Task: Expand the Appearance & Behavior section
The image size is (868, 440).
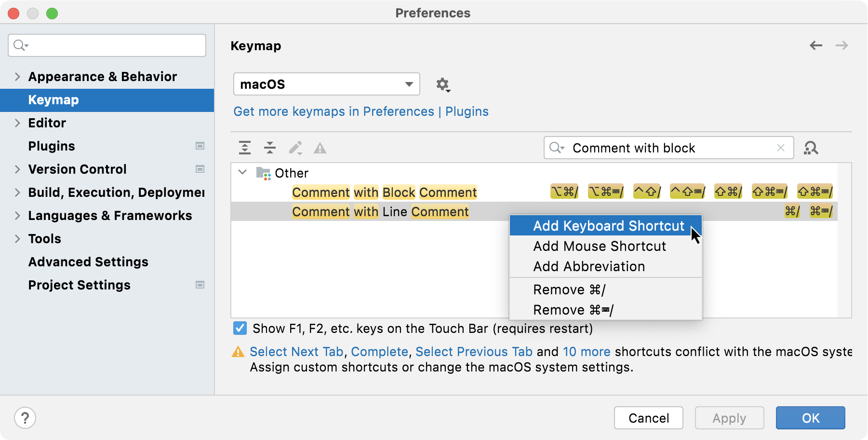Action: pyautogui.click(x=17, y=76)
